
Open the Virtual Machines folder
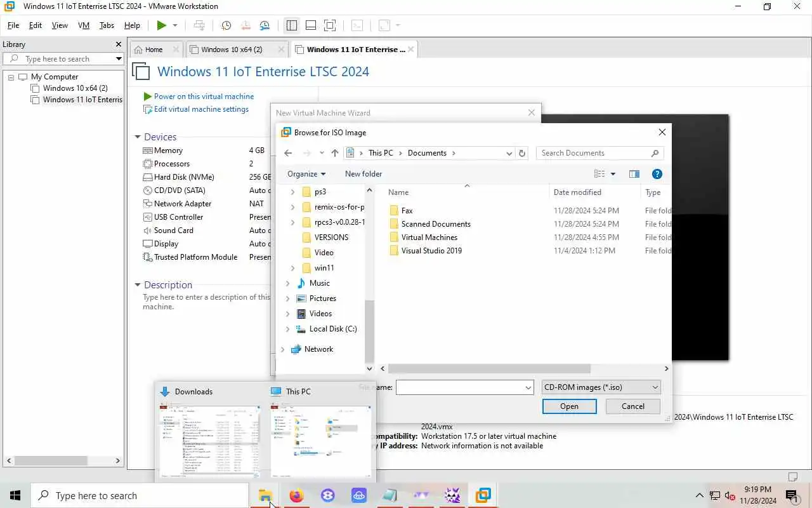[x=429, y=237]
